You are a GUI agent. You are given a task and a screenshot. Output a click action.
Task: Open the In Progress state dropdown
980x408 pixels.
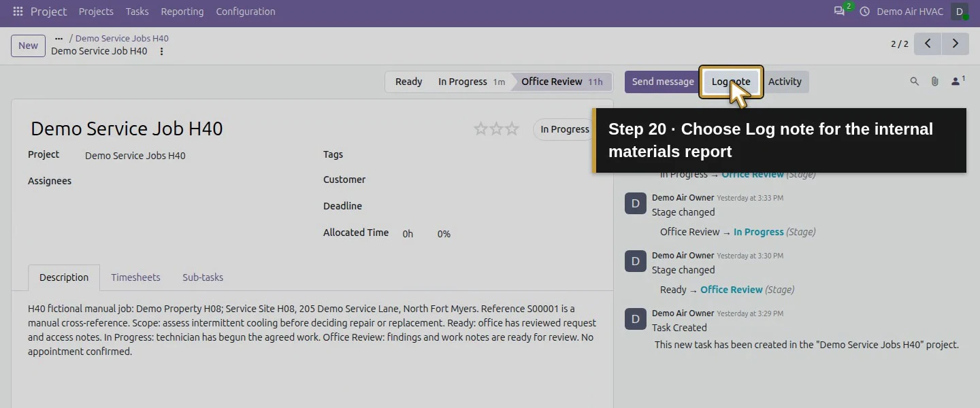click(x=564, y=129)
